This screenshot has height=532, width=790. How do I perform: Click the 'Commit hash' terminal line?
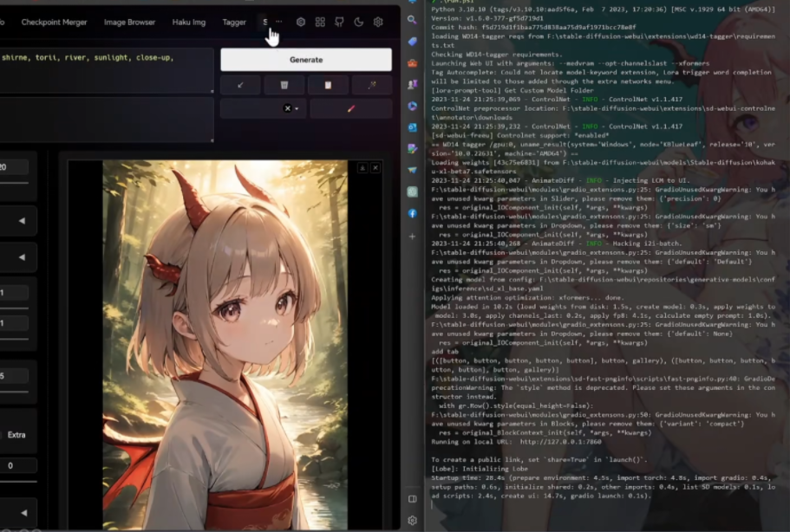(533, 27)
